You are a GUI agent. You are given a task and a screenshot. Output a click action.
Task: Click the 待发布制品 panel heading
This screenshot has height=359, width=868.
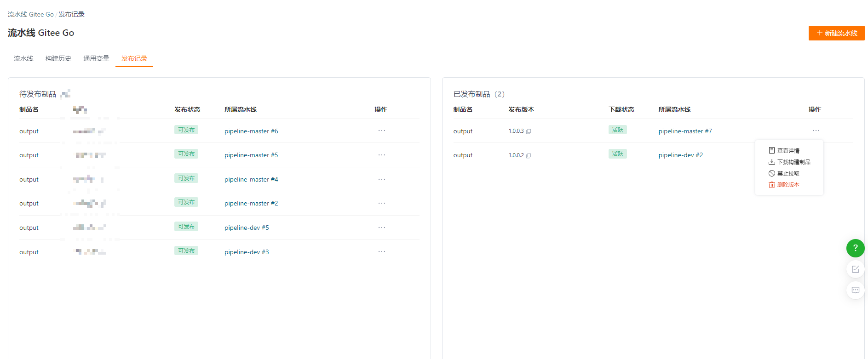click(38, 94)
